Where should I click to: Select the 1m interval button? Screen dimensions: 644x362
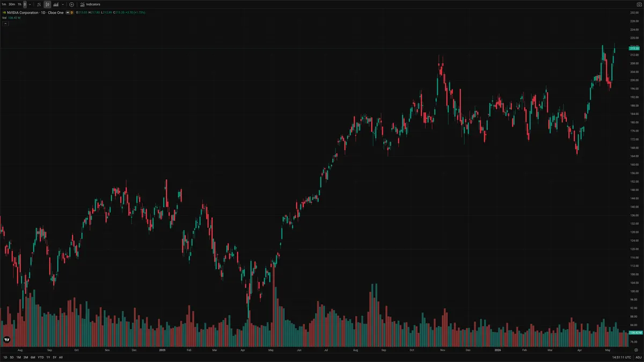click(x=4, y=4)
